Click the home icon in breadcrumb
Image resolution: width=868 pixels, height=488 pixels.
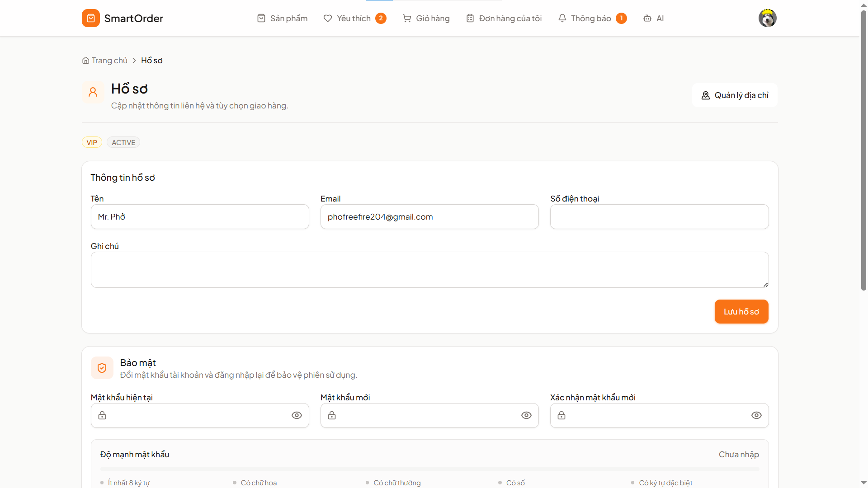pyautogui.click(x=85, y=61)
